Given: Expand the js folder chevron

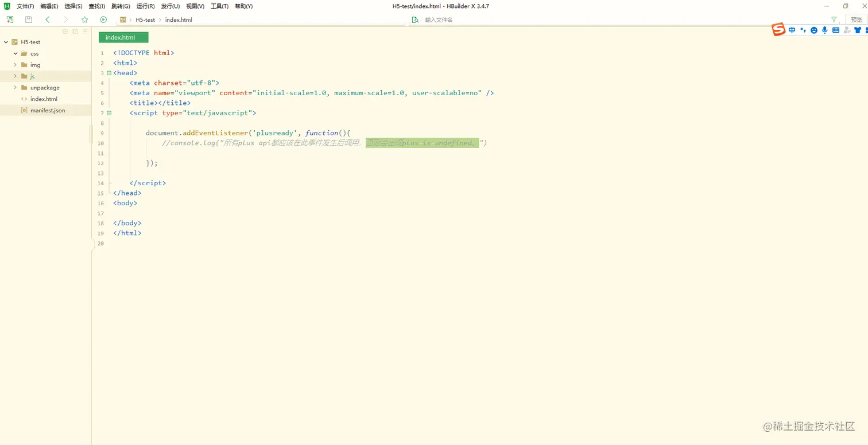Looking at the screenshot, I should 15,76.
